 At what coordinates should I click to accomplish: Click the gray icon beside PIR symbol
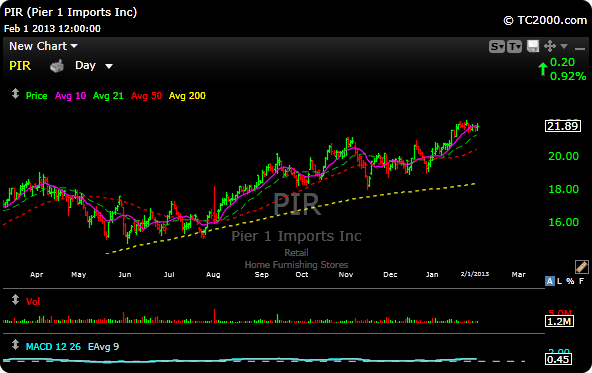pos(57,66)
